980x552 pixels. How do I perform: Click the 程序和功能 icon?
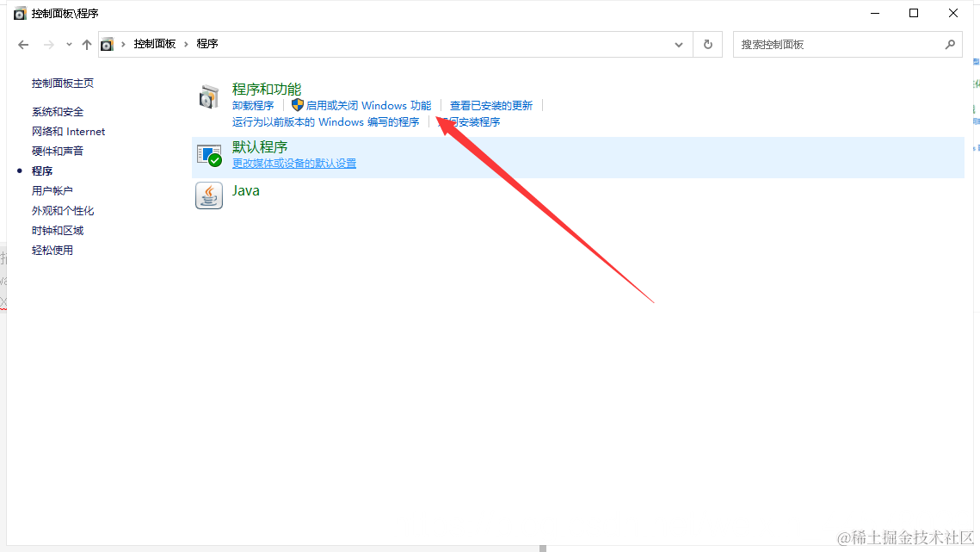[209, 97]
